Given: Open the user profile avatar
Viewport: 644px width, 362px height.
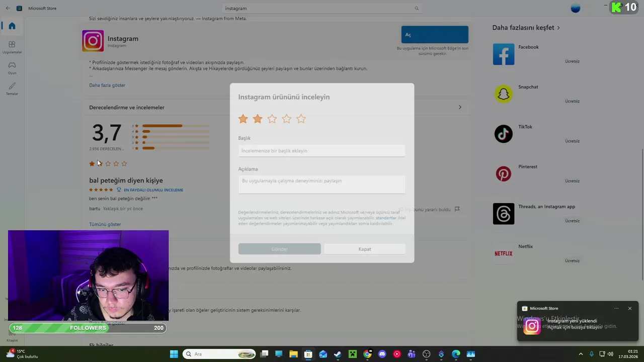Looking at the screenshot, I should [x=576, y=8].
